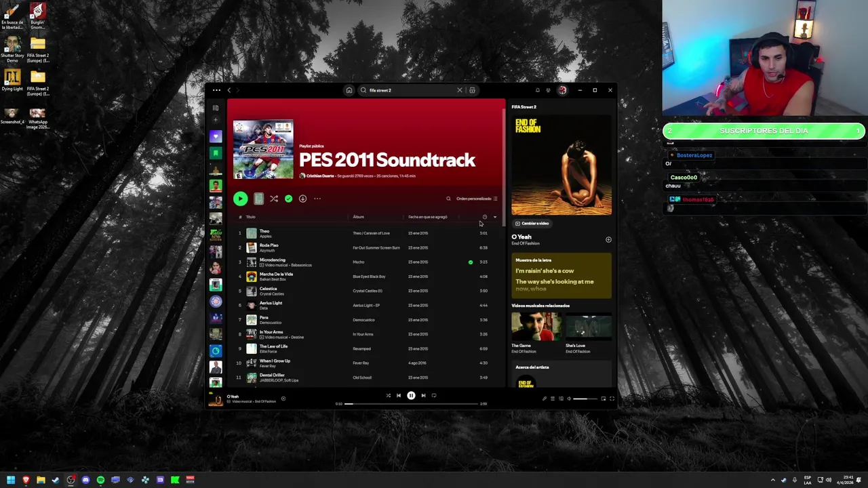Open 'She's Love' related music video

(x=588, y=333)
